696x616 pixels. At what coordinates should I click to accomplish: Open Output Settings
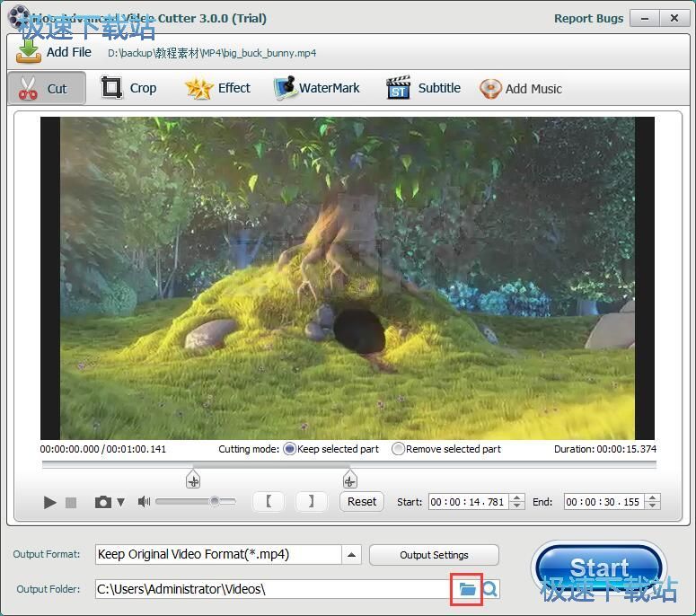pos(434,555)
